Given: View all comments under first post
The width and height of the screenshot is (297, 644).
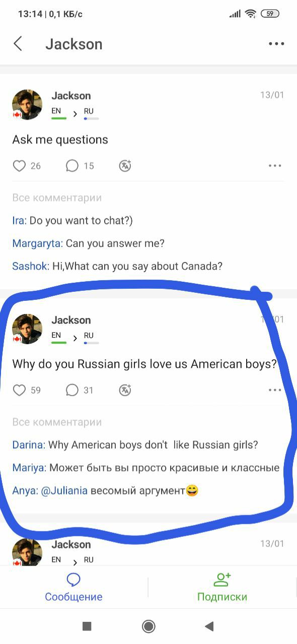Looking at the screenshot, I should point(57,198).
